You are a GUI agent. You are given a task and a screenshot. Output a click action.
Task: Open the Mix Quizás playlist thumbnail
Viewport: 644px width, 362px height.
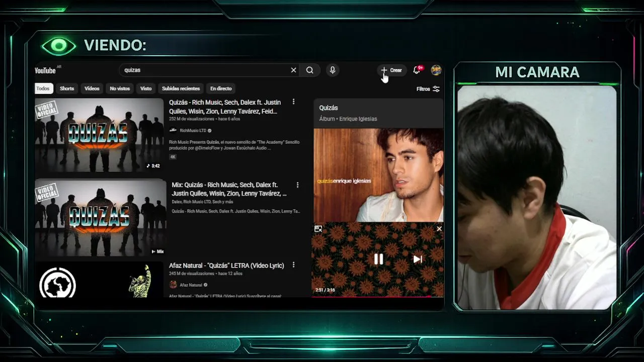(101, 218)
